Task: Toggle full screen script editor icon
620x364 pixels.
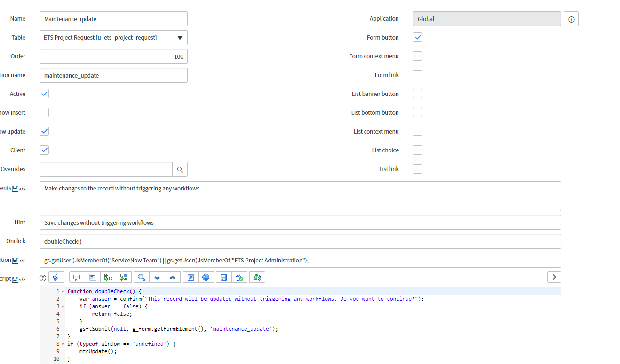Action: [190, 277]
